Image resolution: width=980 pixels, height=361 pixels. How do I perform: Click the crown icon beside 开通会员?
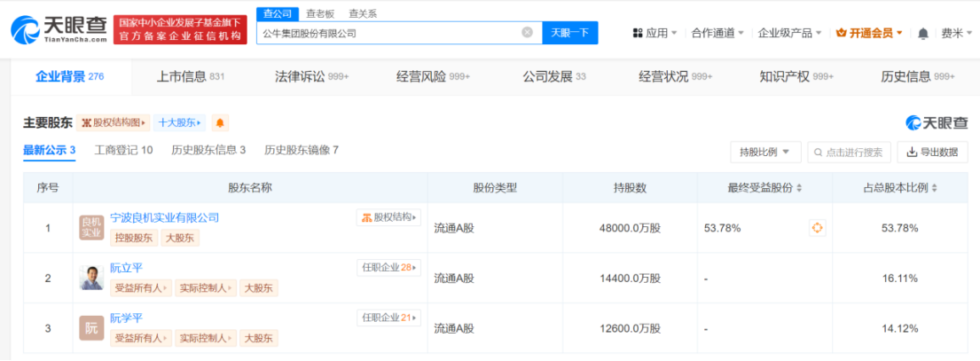[x=842, y=33]
